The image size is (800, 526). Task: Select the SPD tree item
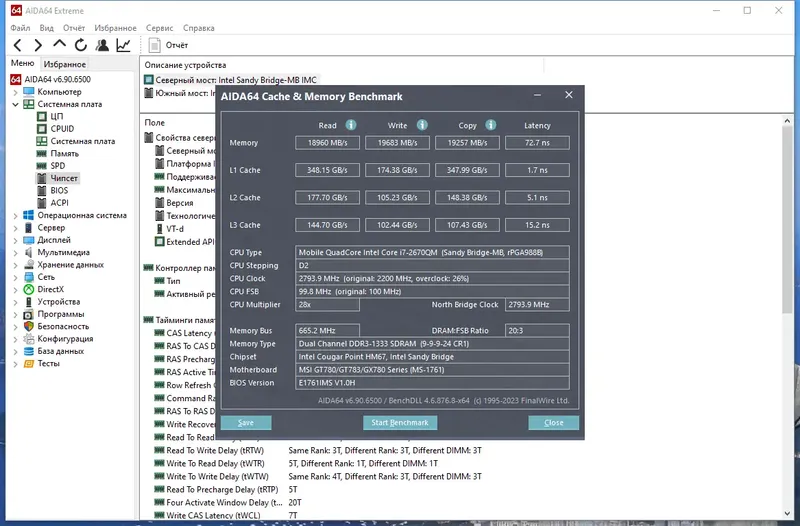click(58, 166)
